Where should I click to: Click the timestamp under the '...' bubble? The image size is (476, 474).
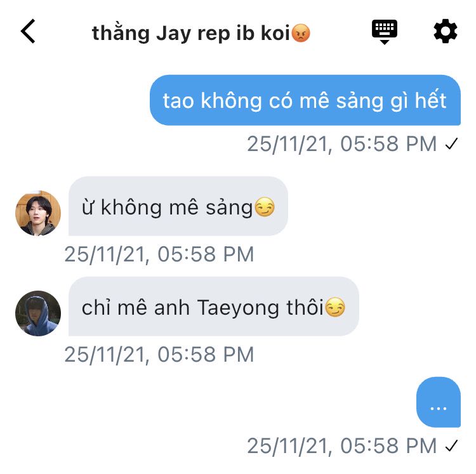point(342,445)
